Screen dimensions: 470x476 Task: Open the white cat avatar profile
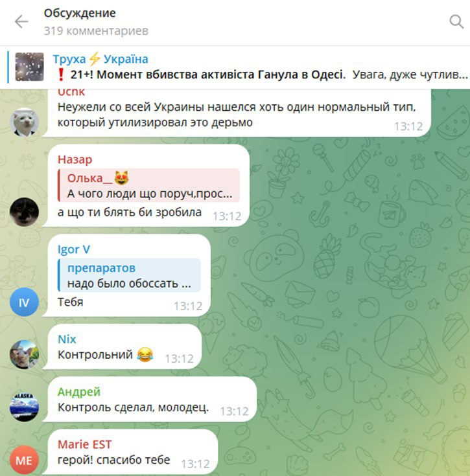[24, 122]
